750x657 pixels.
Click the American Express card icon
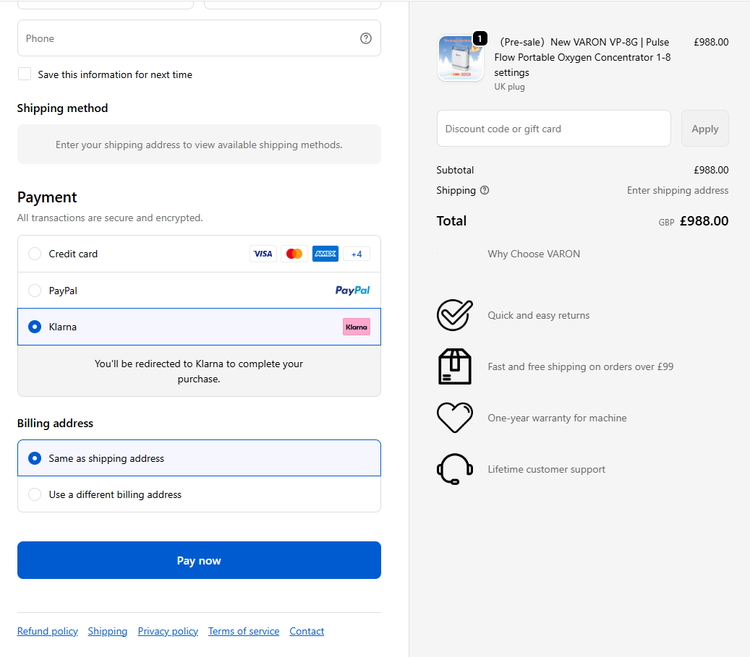pyautogui.click(x=325, y=254)
